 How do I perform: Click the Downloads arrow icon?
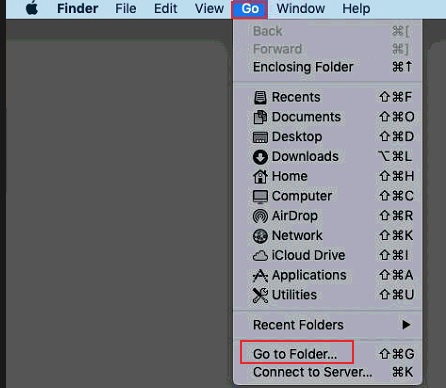260,157
